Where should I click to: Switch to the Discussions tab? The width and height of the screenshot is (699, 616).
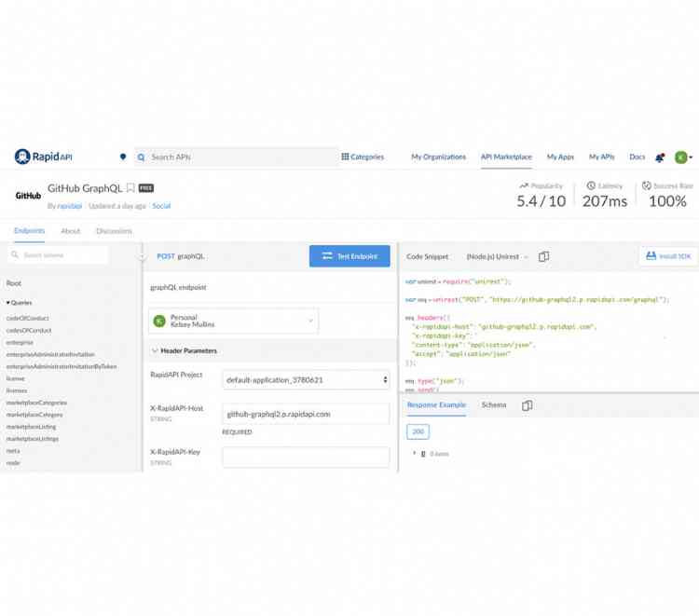coord(114,231)
